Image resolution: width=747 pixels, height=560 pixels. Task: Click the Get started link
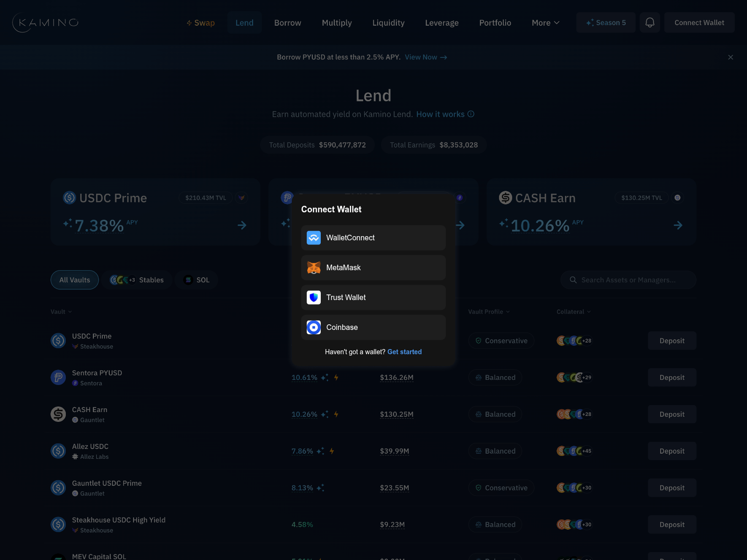405,352
